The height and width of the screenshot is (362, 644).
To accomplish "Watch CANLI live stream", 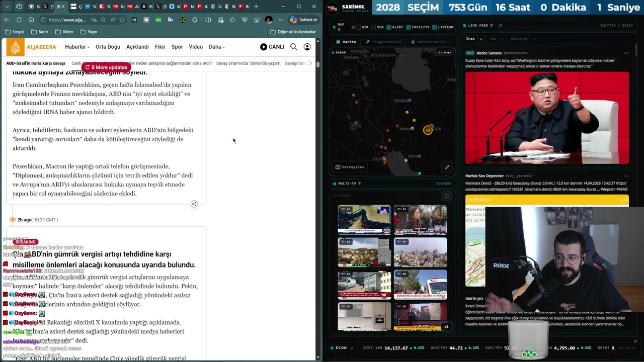I will 272,47.
